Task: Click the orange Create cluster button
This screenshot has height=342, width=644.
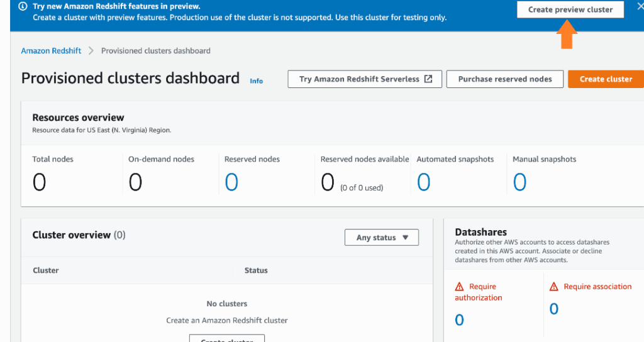Action: (x=606, y=79)
